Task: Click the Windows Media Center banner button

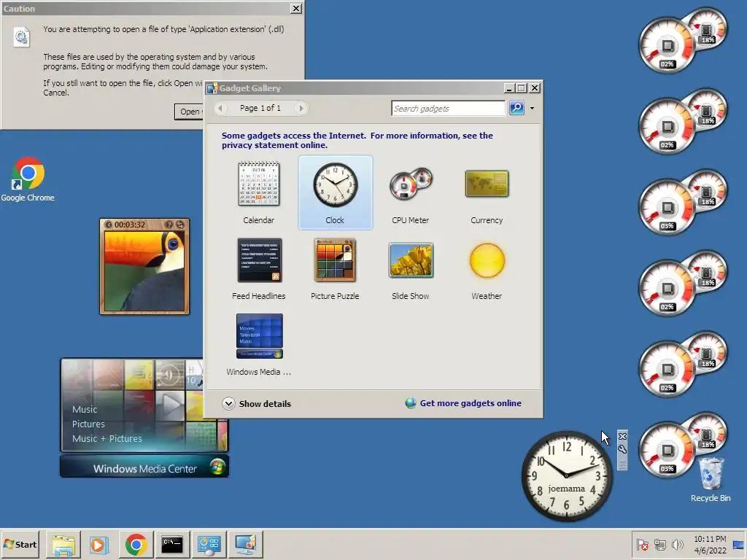Action: tap(144, 468)
